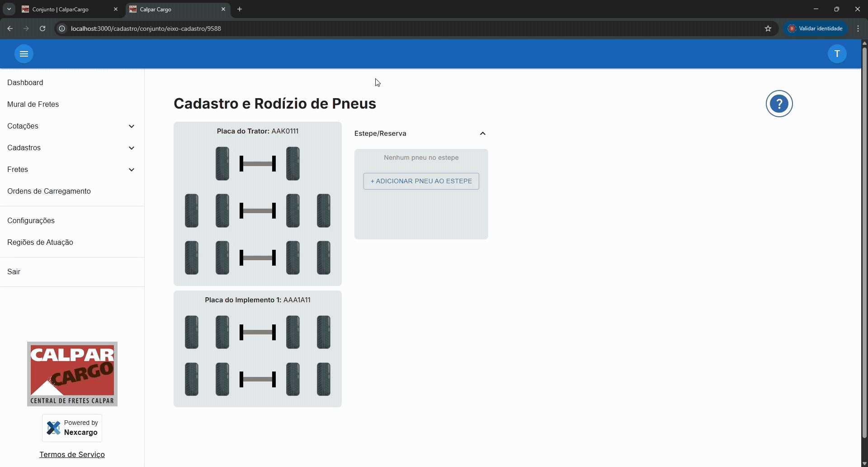868x467 pixels.
Task: Select outer right tire on implement last axle
Action: [x=324, y=379]
